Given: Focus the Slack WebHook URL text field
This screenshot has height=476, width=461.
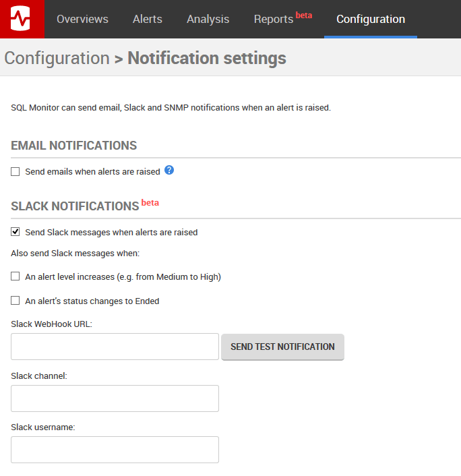Looking at the screenshot, I should click(115, 347).
